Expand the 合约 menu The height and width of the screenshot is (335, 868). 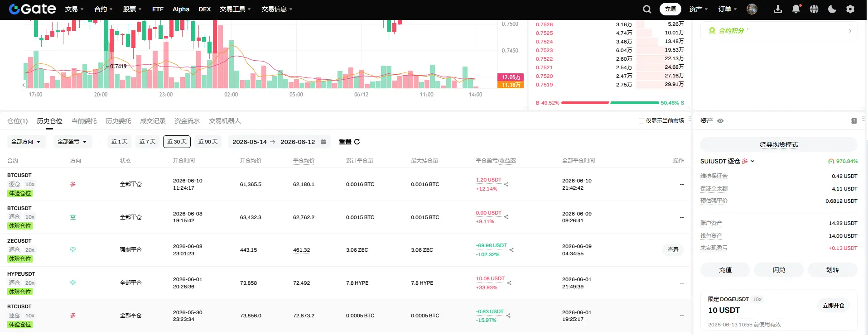pos(103,9)
